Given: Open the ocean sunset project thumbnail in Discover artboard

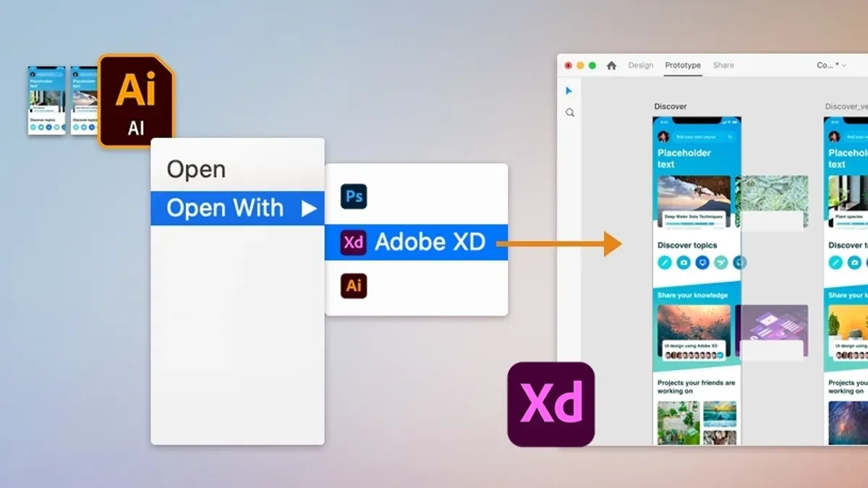Looking at the screenshot, I should pyautogui.click(x=720, y=414).
